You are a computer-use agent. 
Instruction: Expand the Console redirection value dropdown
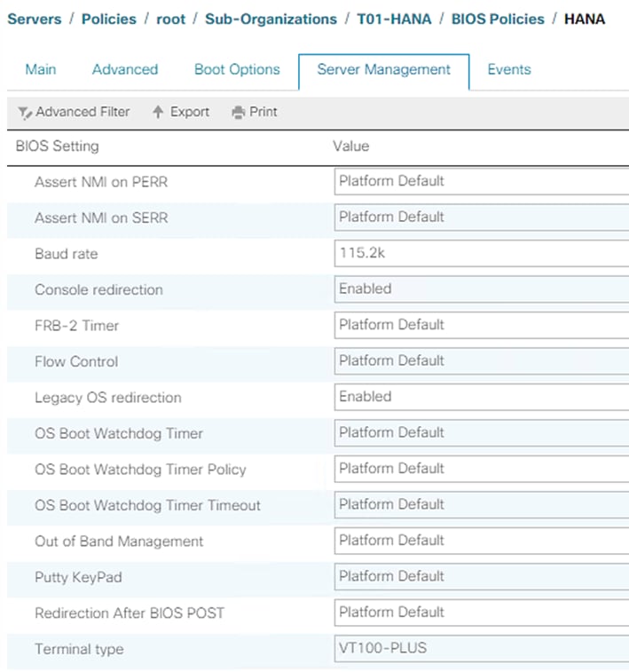[481, 289]
